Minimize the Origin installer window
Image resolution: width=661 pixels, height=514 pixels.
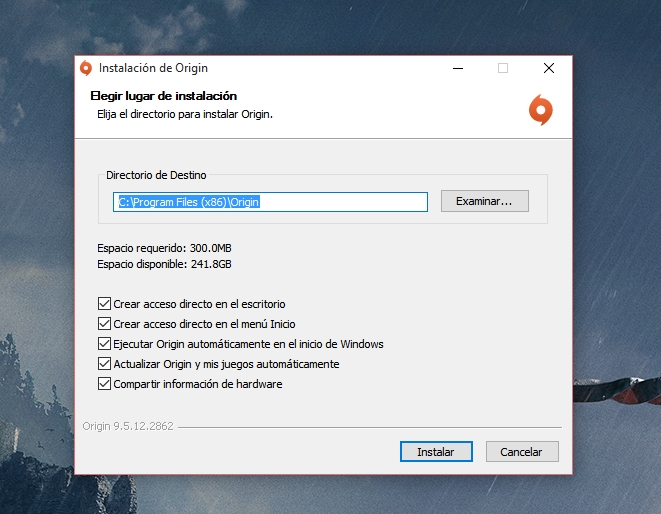pyautogui.click(x=458, y=68)
